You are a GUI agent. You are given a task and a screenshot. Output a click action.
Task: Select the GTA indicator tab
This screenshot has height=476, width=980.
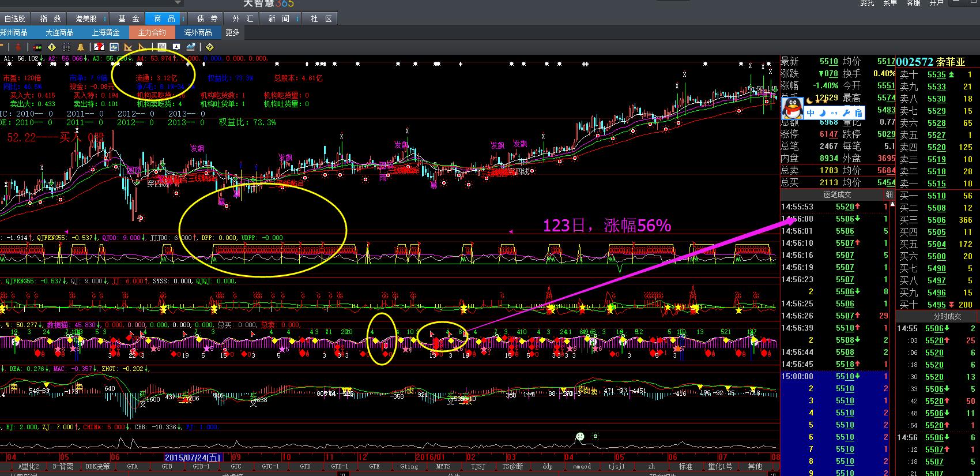coord(132,466)
